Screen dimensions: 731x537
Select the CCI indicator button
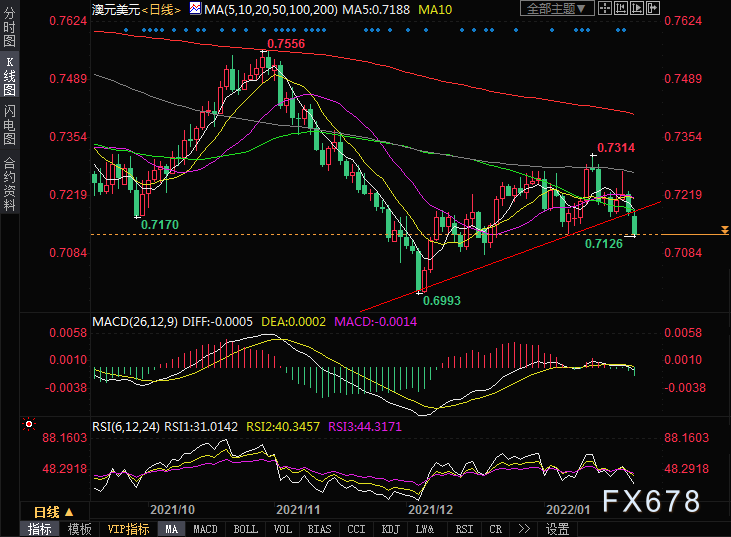[356, 529]
